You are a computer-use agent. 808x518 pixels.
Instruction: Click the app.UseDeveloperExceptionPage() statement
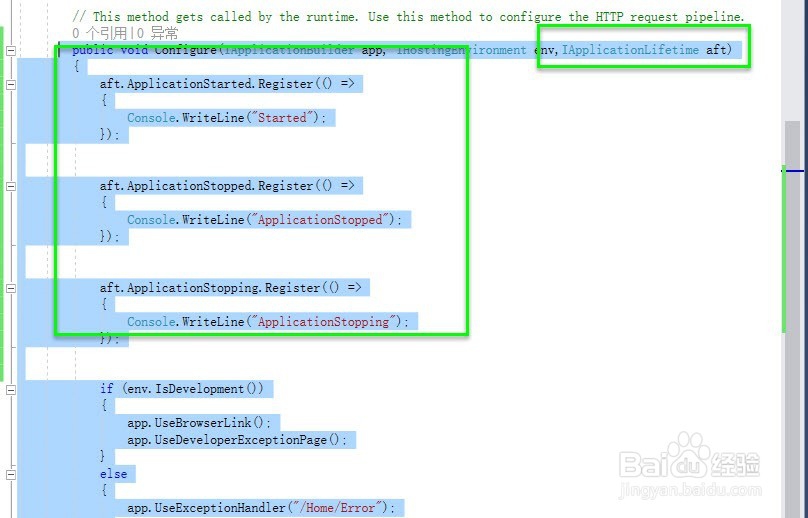[237, 440]
